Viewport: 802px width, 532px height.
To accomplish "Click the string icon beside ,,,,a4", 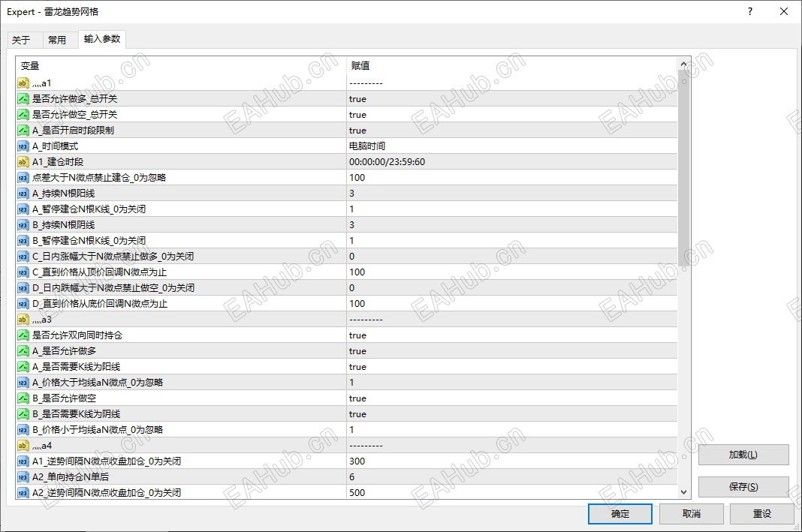I will 23,446.
